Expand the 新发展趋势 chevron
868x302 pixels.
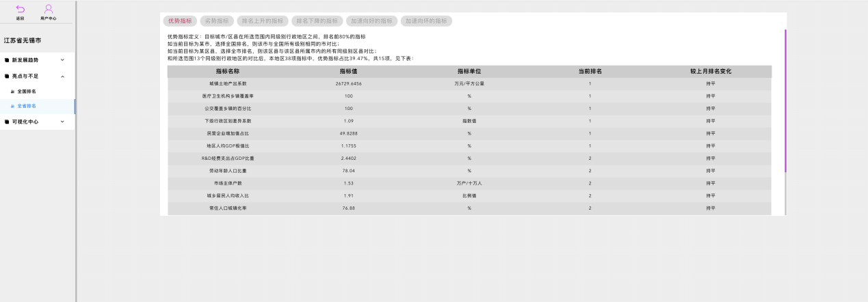point(62,60)
